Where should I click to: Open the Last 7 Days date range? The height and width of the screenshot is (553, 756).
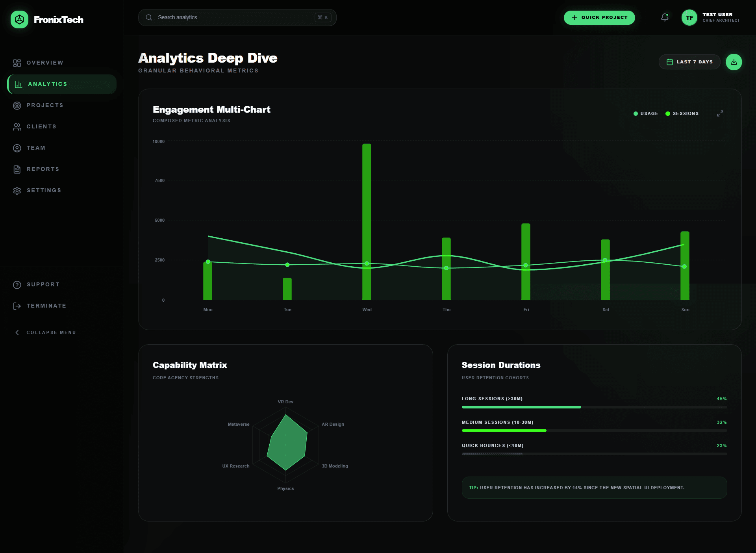coord(689,62)
